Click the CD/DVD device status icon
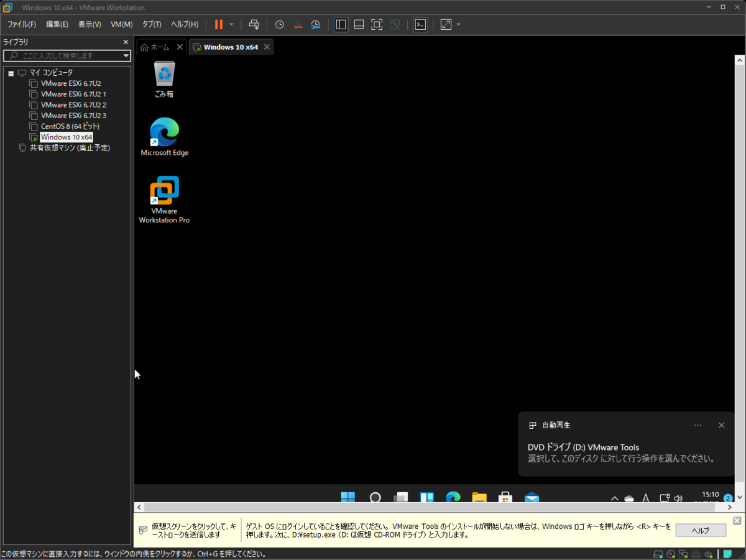The height and width of the screenshot is (560, 746). click(671, 554)
